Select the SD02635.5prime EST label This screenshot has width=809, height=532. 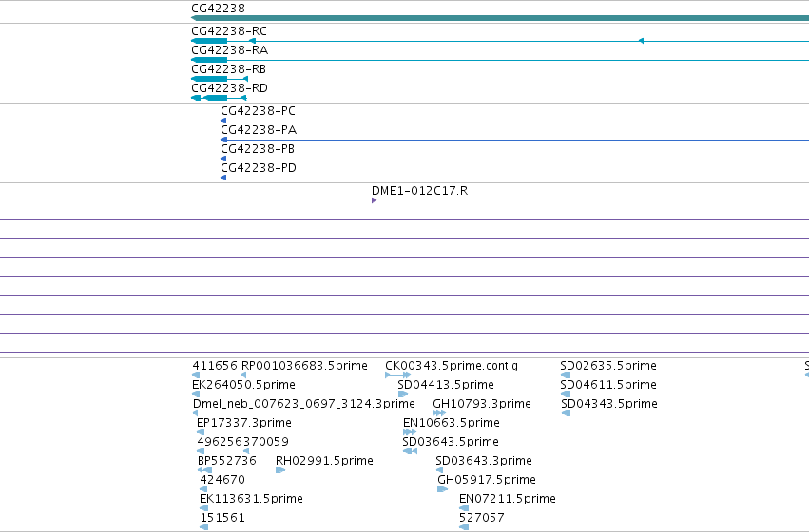[x=608, y=366]
